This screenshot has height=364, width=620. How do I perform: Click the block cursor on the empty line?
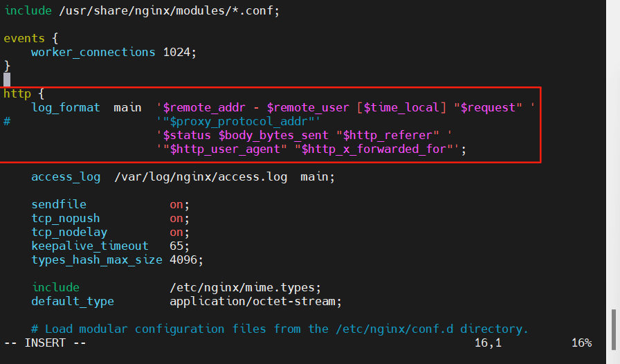pyautogui.click(x=7, y=80)
